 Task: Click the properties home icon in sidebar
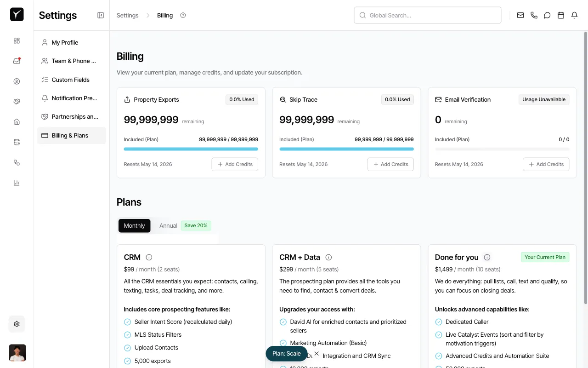click(17, 121)
